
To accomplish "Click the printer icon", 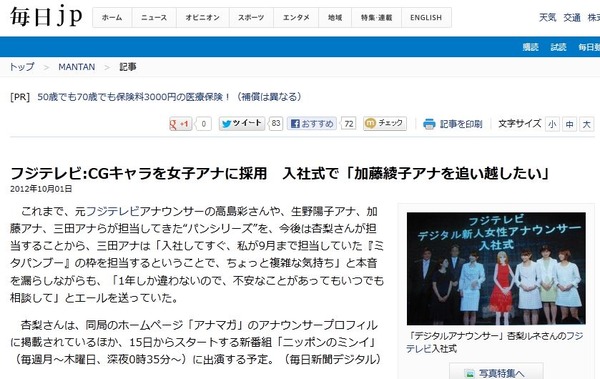I will click(x=429, y=124).
